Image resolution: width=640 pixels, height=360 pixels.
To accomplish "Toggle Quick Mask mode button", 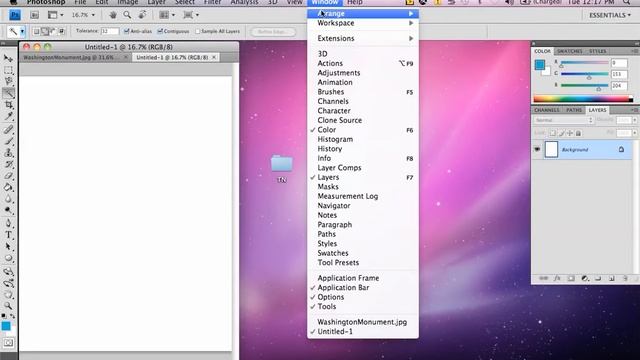I will click(x=8, y=343).
